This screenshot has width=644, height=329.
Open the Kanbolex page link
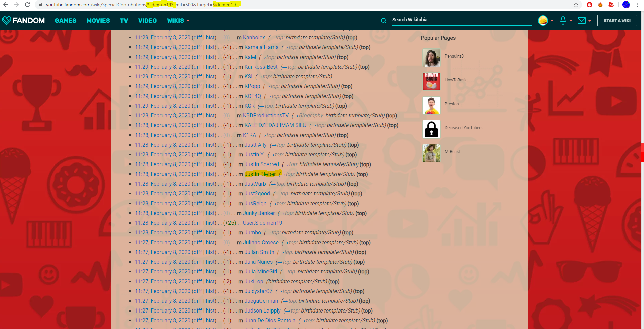[x=254, y=37]
